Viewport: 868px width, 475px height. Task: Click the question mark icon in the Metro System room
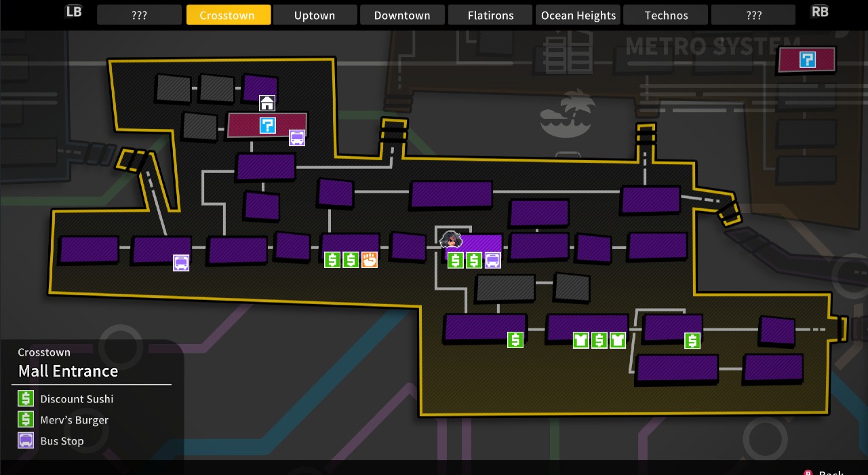click(x=807, y=60)
